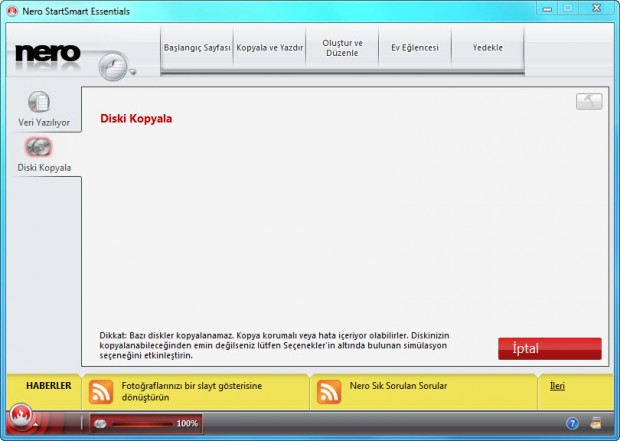Screen dimensions: 620x441
Task: Select the Diski Kopyala disc icon
Action: 38,147
